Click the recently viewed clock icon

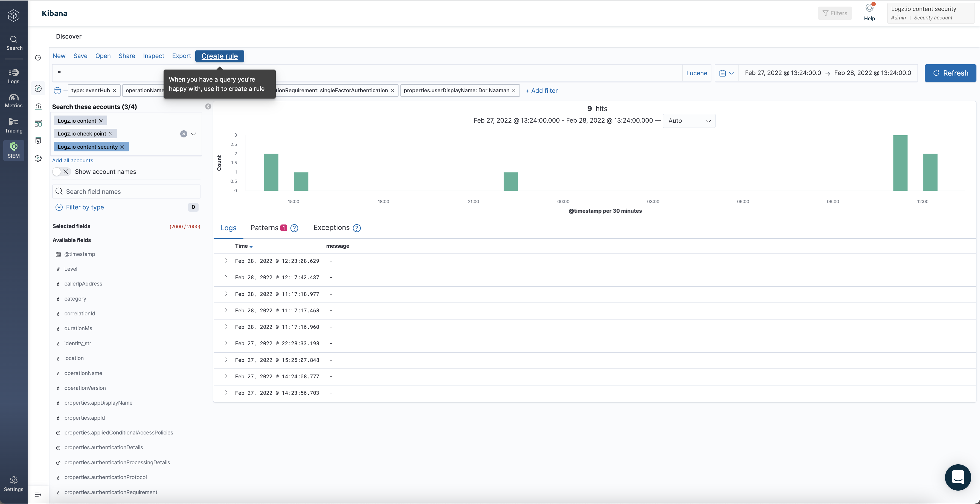click(x=38, y=57)
